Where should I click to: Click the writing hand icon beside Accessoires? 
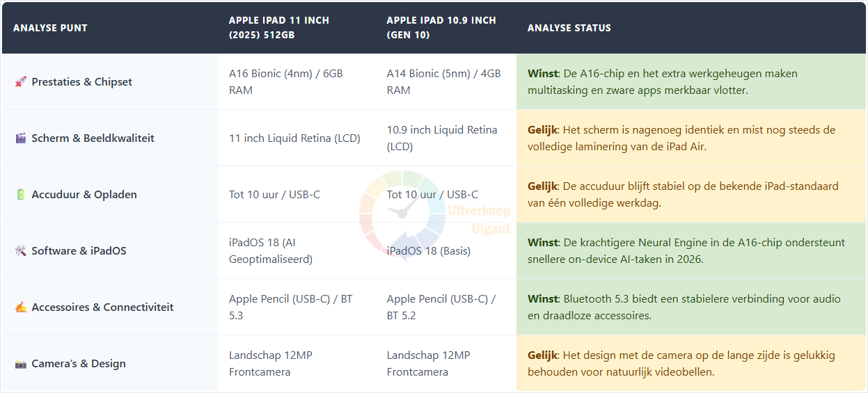(20, 307)
